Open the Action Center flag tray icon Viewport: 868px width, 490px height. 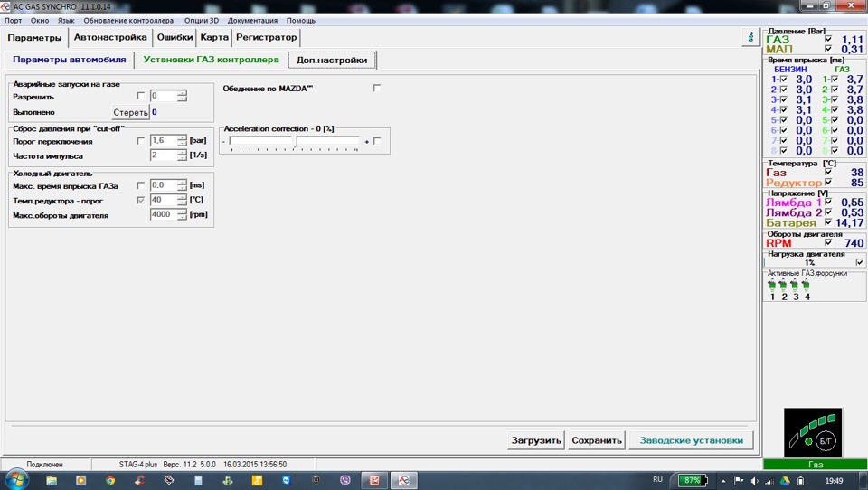pos(739,481)
